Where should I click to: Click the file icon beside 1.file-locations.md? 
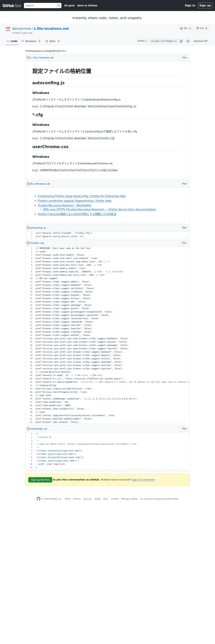(x=28, y=58)
